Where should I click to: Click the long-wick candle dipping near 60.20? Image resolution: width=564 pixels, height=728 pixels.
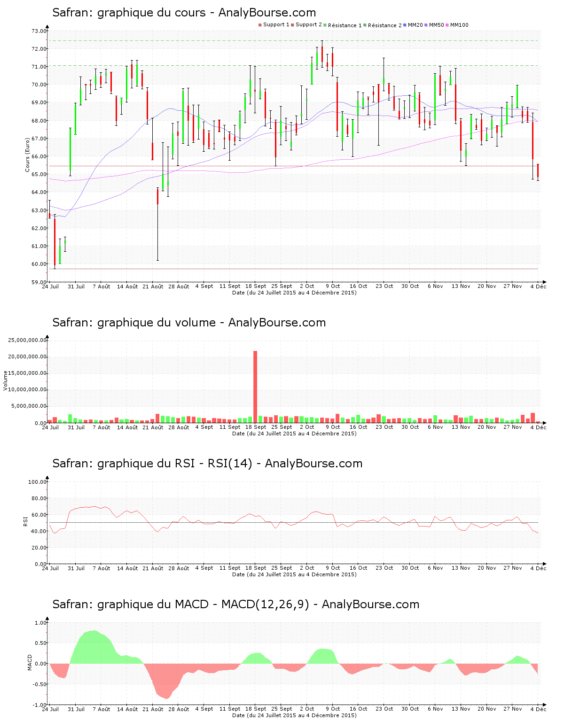pyautogui.click(x=157, y=224)
